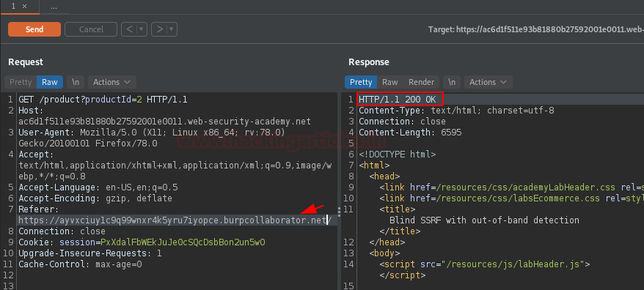This screenshot has height=290, width=644.
Task: Click the 'Blind SSRF with out-of-band detection' title text
Action: click(484, 220)
